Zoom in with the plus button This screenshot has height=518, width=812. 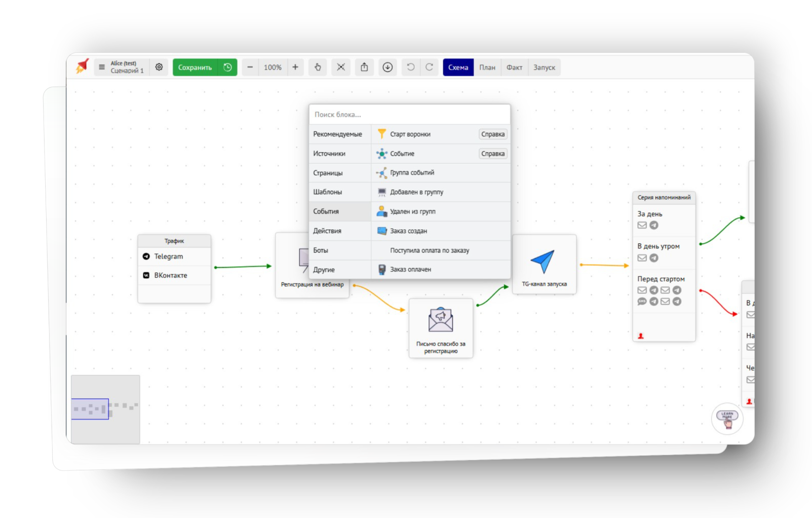[295, 67]
